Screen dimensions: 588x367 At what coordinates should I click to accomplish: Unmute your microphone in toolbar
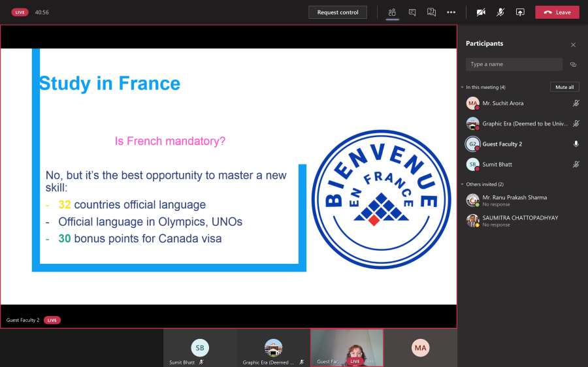click(x=500, y=12)
